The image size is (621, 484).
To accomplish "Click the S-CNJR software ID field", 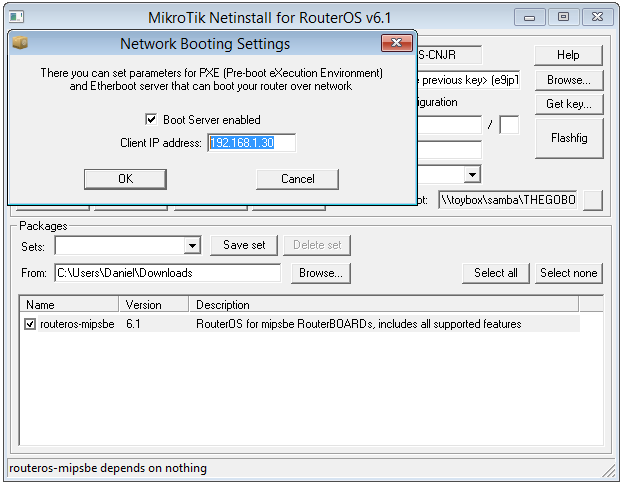I will click(x=450, y=55).
